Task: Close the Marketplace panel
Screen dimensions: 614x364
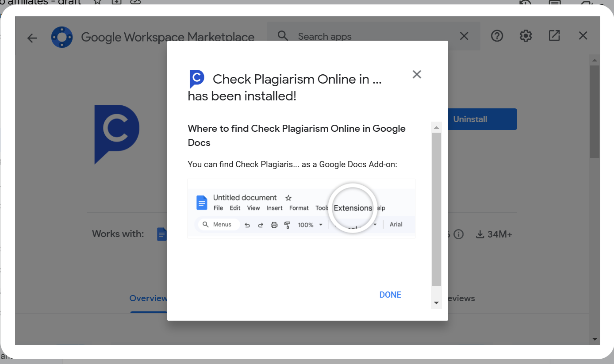Action: click(x=583, y=36)
